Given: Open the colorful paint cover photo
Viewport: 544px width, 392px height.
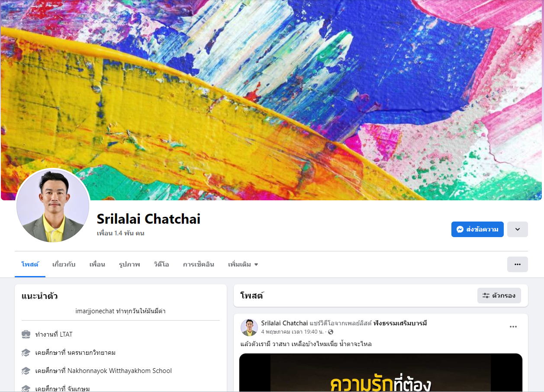Looking at the screenshot, I should pos(271,100).
